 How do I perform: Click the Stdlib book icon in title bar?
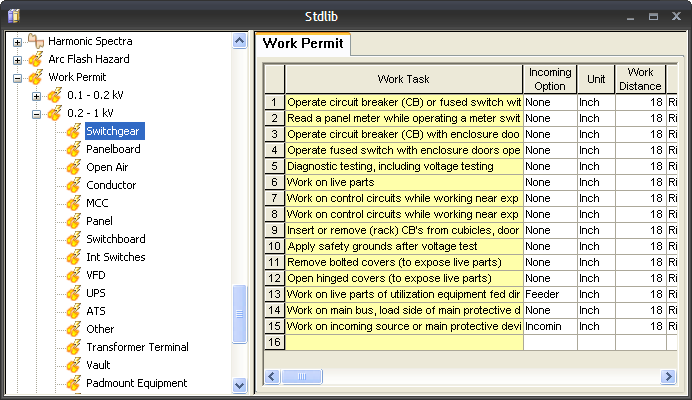tap(14, 16)
